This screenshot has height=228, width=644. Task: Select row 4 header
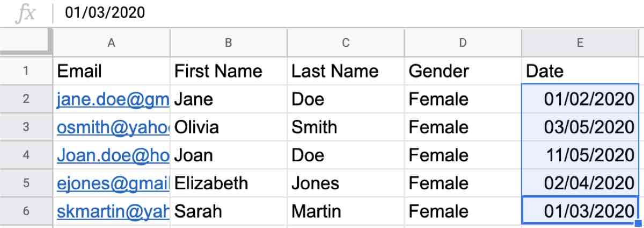[26, 155]
